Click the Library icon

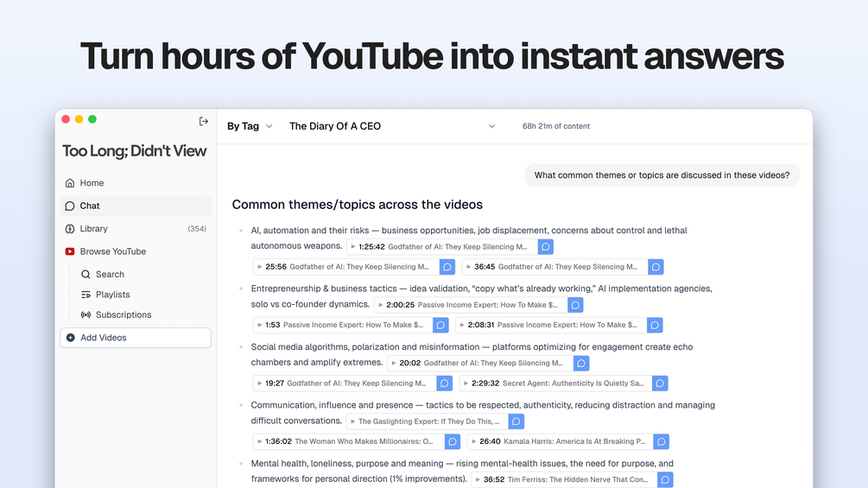point(70,229)
